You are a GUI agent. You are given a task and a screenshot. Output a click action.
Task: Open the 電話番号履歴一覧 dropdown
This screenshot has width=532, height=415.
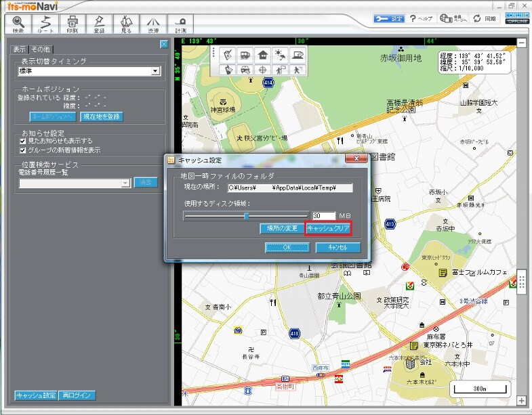(125, 183)
